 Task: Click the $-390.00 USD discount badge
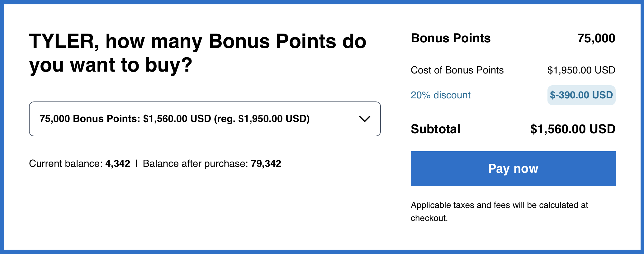click(581, 95)
